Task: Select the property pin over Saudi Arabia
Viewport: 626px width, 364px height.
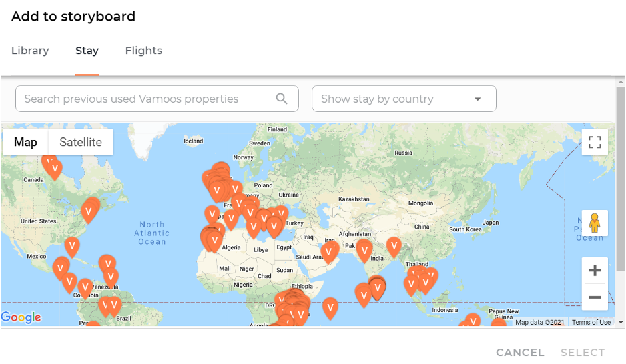Action: tap(328, 253)
